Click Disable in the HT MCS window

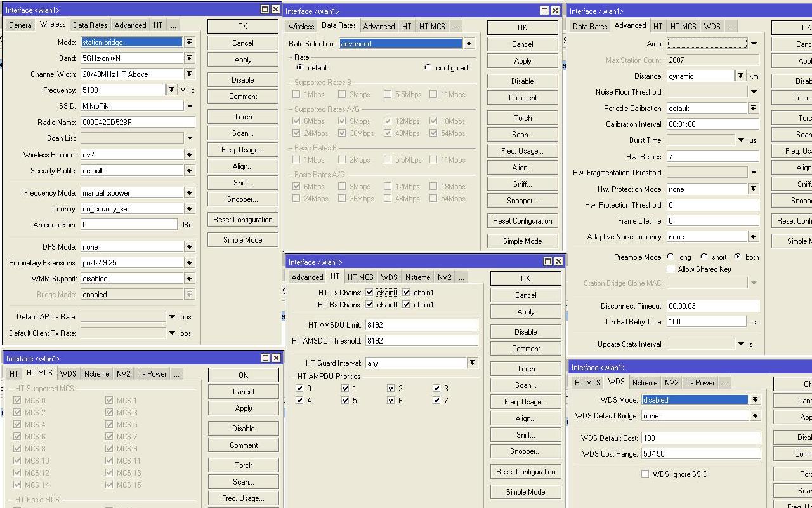[244, 429]
